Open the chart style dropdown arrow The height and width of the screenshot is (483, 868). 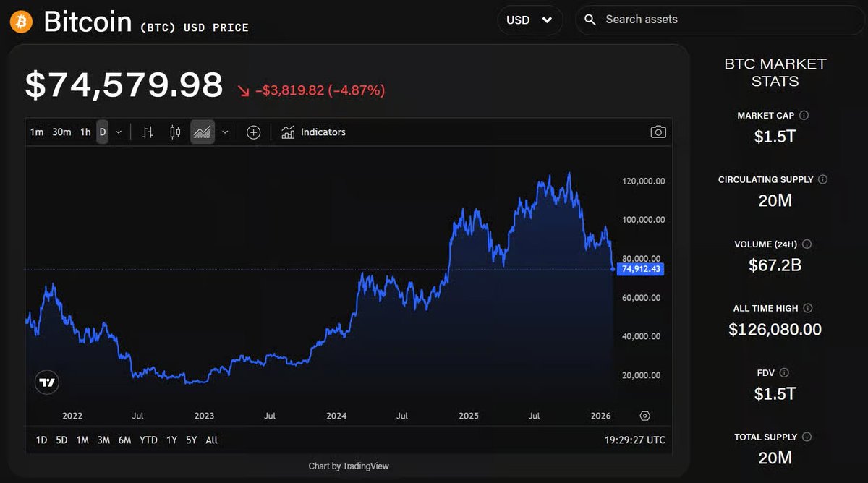[x=224, y=132]
